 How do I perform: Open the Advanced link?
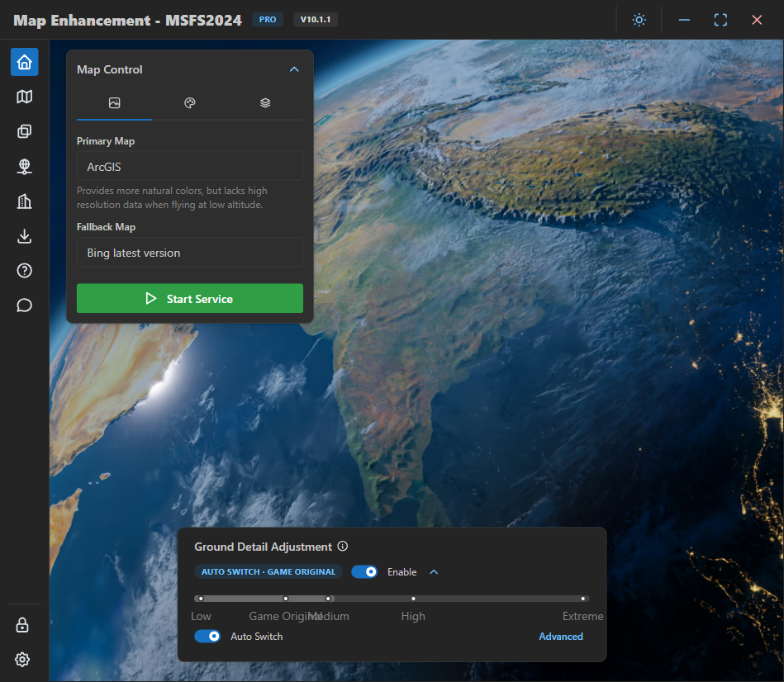coord(561,637)
